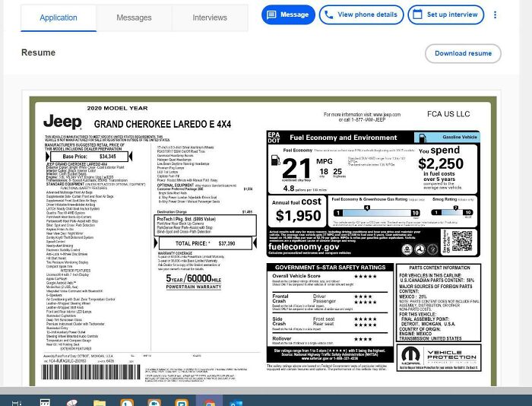This screenshot has height=406, width=532.
Task: Switch to the Application tab
Action: tap(59, 17)
